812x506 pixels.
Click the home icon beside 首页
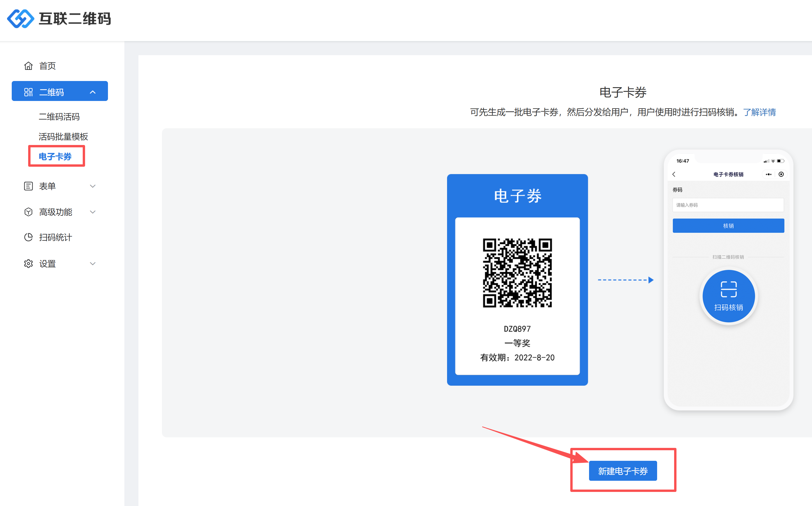click(28, 66)
